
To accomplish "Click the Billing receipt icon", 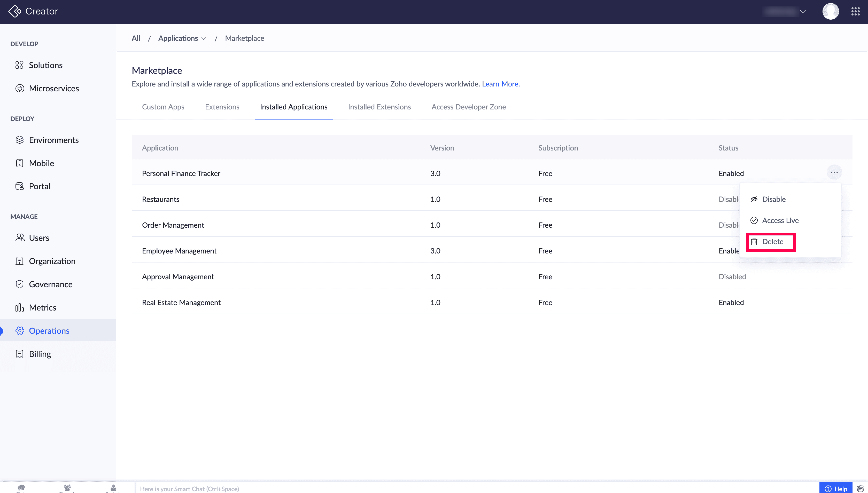I will click(19, 354).
